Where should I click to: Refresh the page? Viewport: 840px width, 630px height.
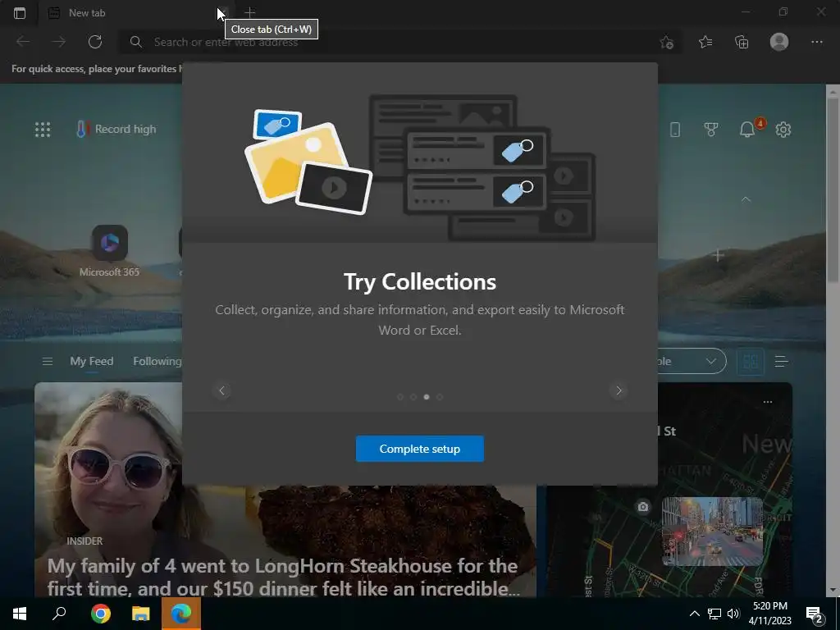[95, 42]
